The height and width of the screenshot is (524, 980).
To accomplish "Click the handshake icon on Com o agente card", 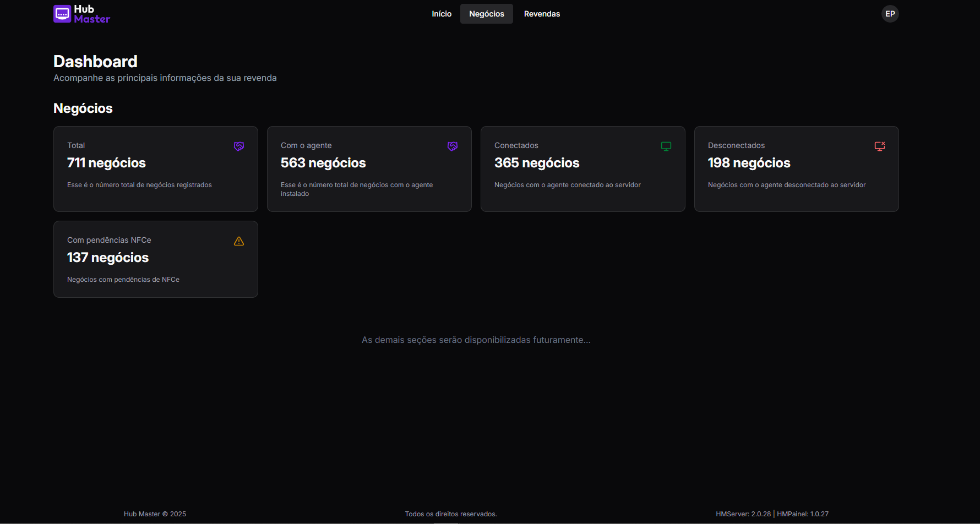I will tap(452, 146).
